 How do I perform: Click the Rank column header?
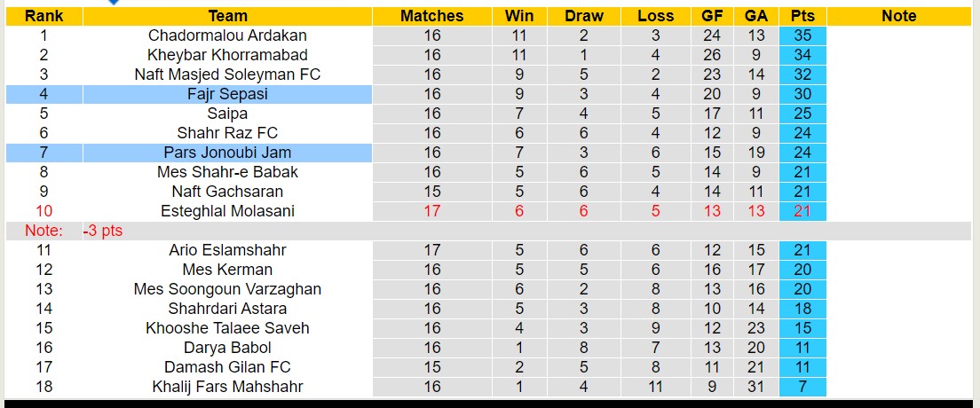tap(43, 16)
